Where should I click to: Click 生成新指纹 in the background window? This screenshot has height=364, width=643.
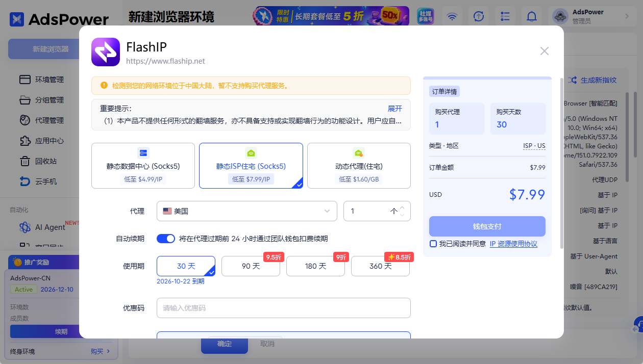tap(593, 80)
